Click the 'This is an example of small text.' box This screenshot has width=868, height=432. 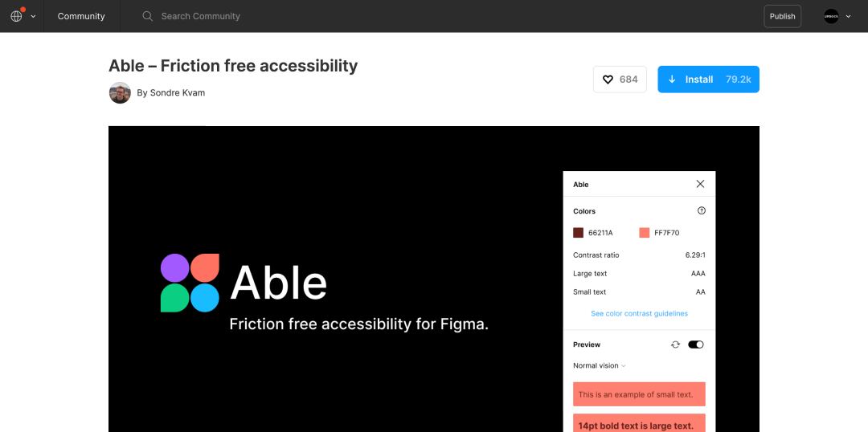coord(639,394)
